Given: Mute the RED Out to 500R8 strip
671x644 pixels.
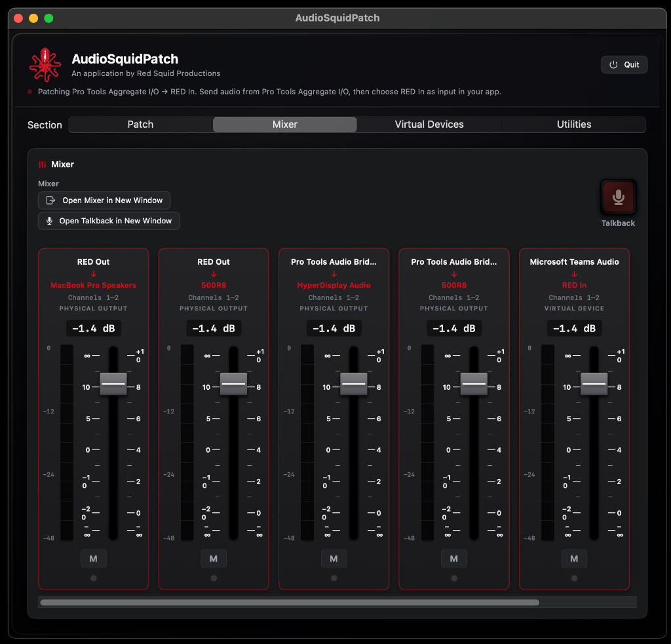Looking at the screenshot, I should tap(214, 558).
